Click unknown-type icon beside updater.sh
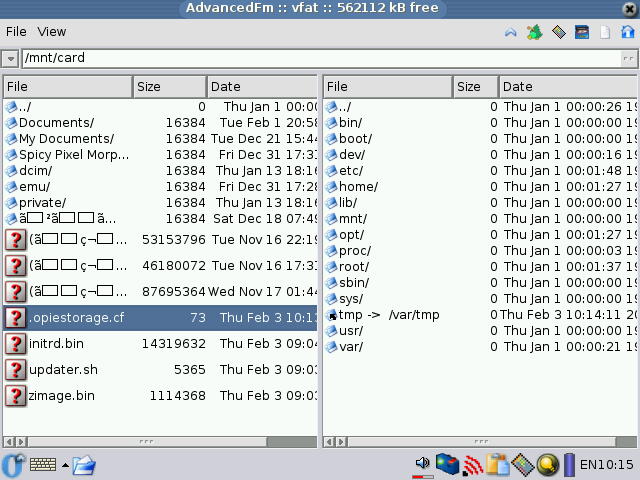Viewport: 640px width, 480px height. click(16, 370)
